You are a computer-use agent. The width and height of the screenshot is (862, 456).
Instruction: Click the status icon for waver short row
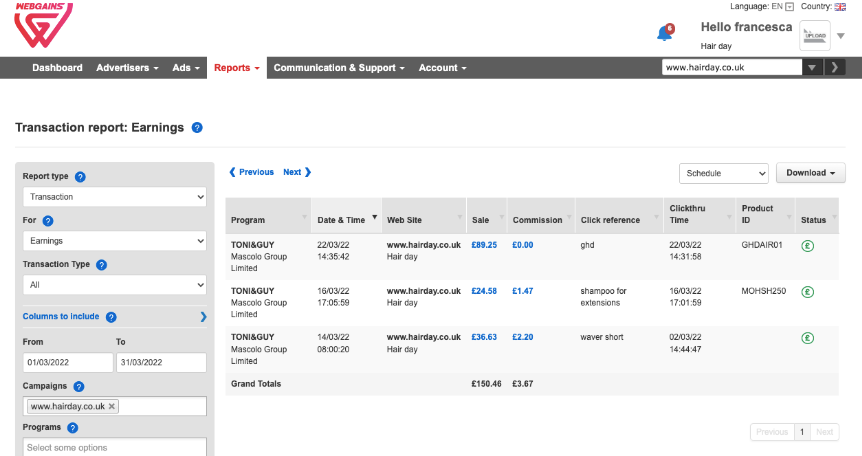[807, 338]
